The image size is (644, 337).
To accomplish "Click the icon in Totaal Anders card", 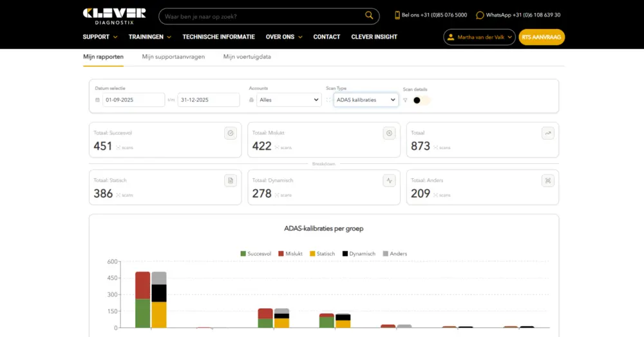I will [548, 181].
